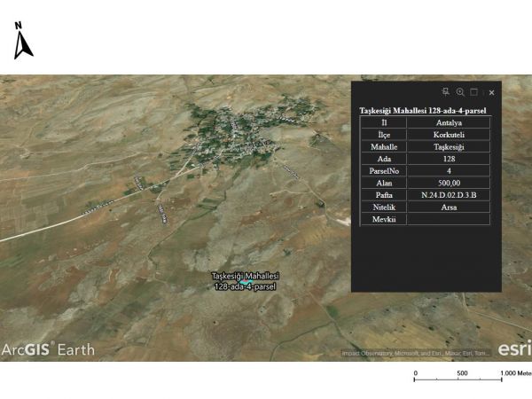Select the 'İlçe' field label
This screenshot has width=532, height=399.
384,135
